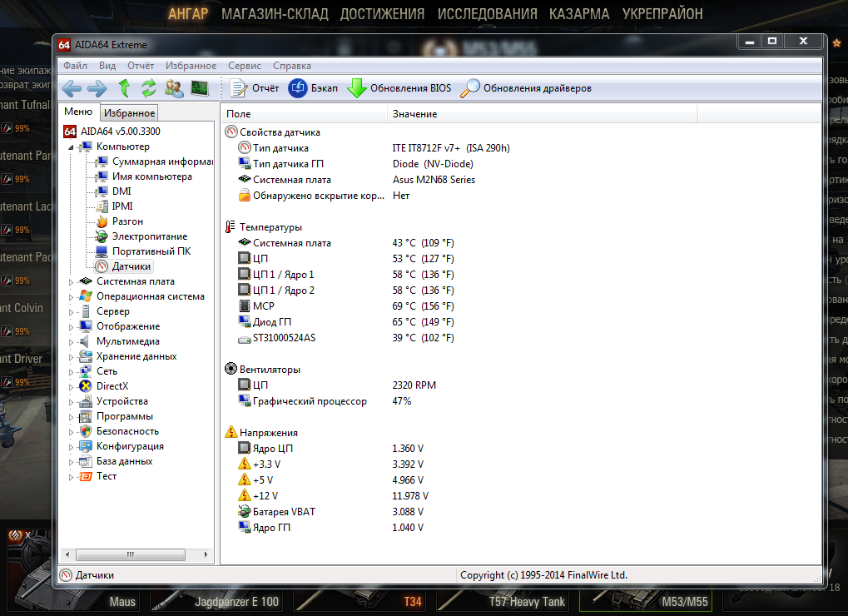Open the ИССЛЕДОВАНИЯ game tab
This screenshot has width=848, height=616.
click(487, 14)
